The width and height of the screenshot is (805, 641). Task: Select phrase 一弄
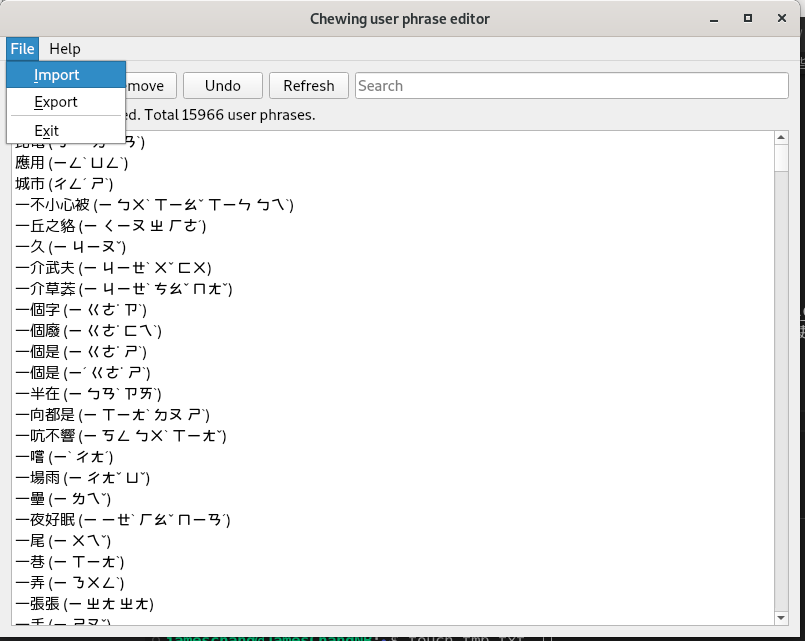[x=393, y=583]
